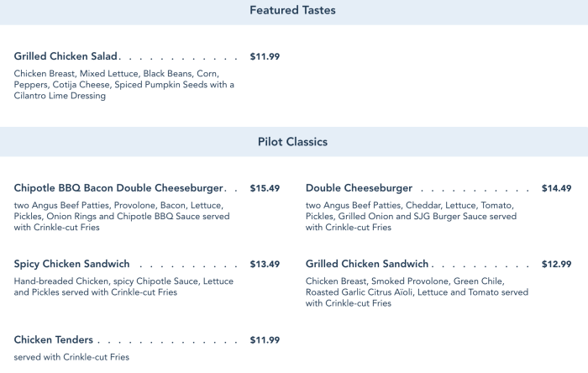Open the Chicken Tenders item
The height and width of the screenshot is (373, 588).
(x=53, y=340)
